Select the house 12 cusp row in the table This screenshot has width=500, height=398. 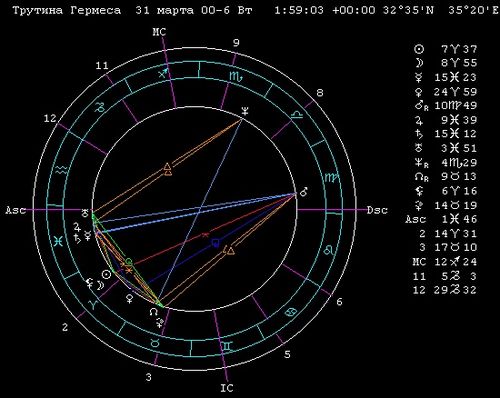tap(445, 290)
